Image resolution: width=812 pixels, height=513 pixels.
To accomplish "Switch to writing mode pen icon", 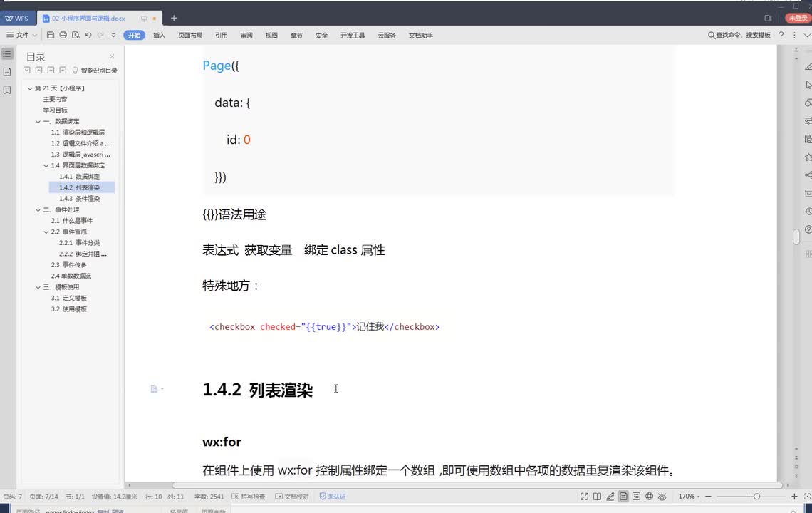I will point(610,497).
